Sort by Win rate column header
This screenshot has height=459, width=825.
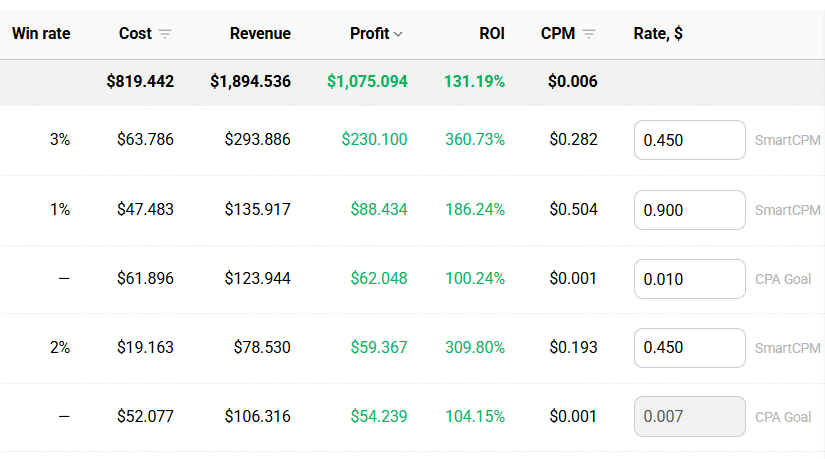click(41, 34)
